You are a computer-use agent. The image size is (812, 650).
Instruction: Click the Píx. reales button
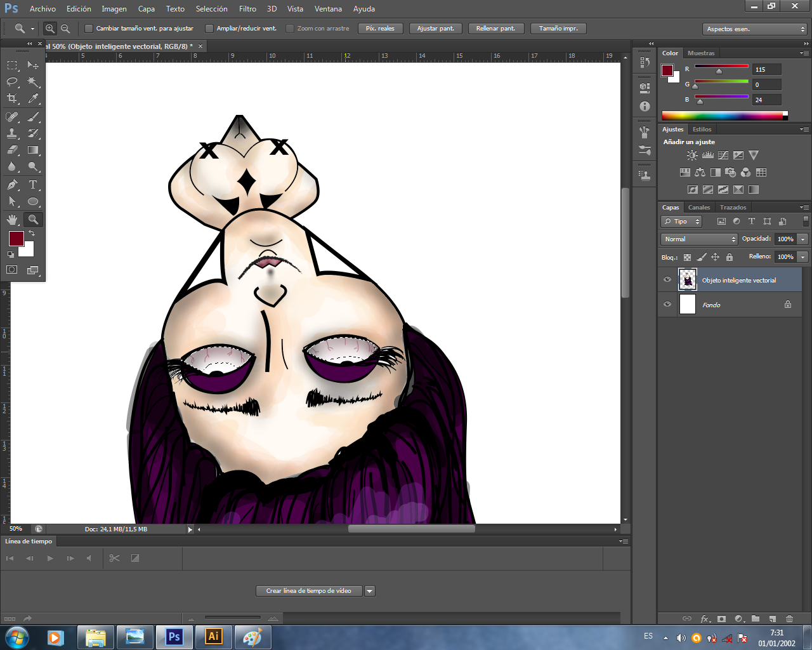point(380,29)
